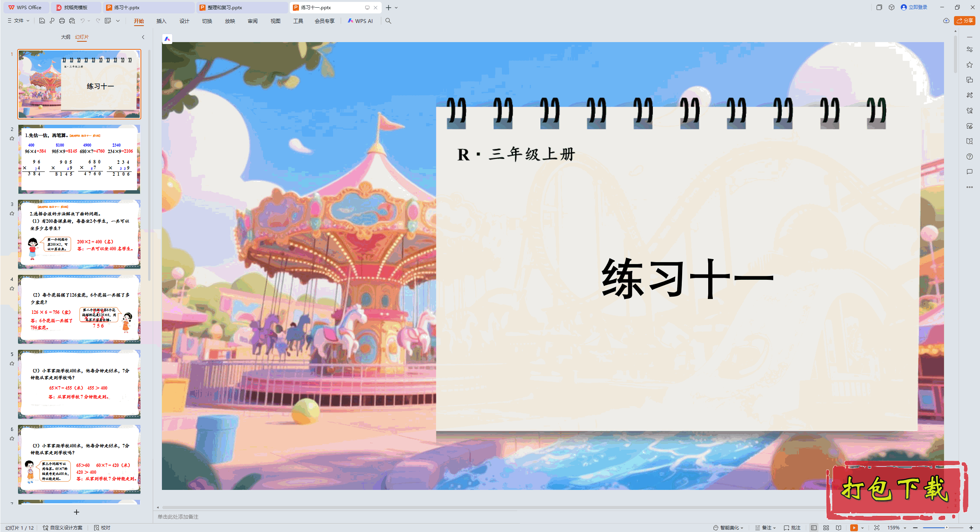This screenshot has height=532, width=980.
Task: Click the 立即登录 login link
Action: pyautogui.click(x=918, y=7)
